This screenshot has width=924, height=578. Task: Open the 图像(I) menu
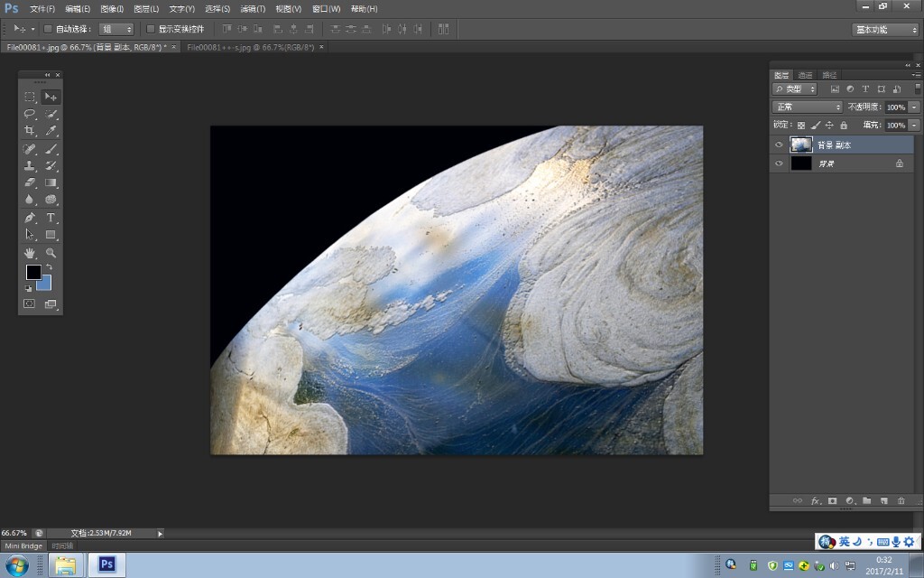112,9
